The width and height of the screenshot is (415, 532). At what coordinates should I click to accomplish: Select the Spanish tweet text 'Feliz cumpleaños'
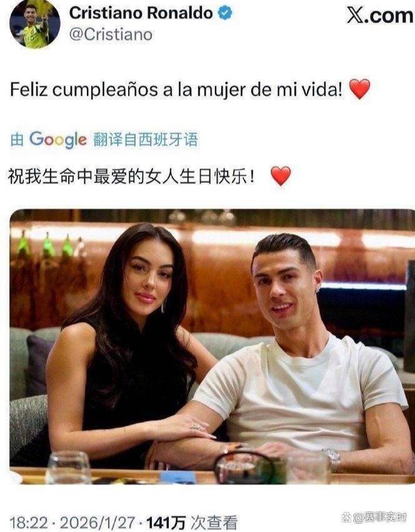click(84, 90)
